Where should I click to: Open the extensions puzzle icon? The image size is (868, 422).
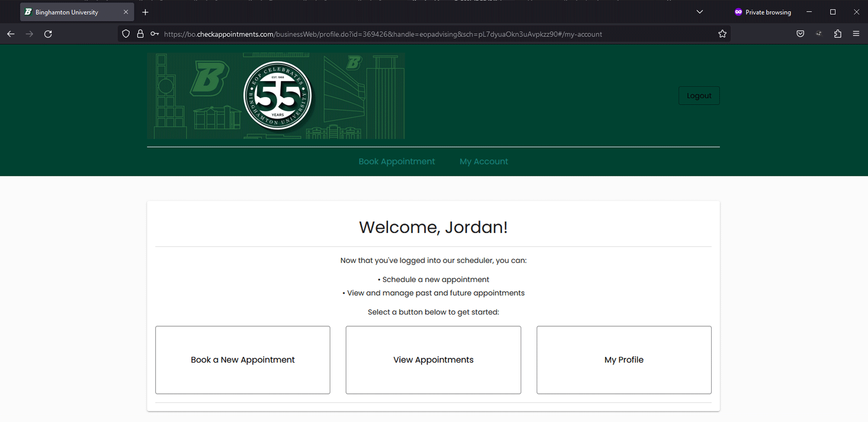837,34
